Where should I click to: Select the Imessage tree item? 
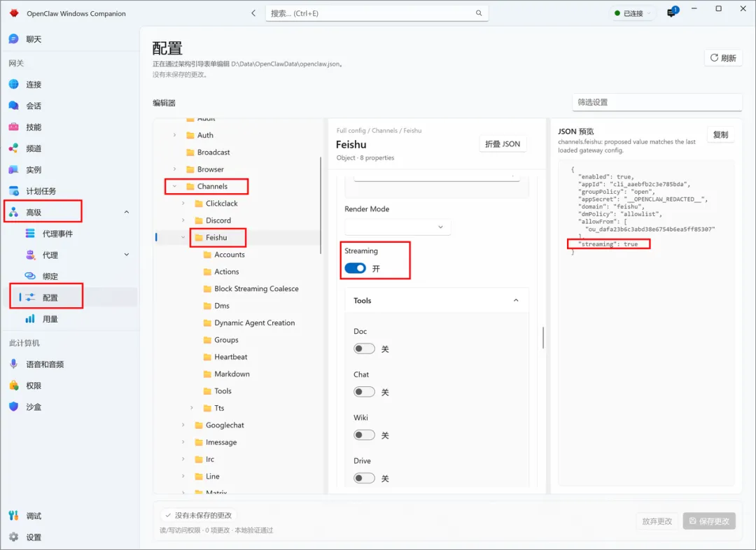(220, 442)
